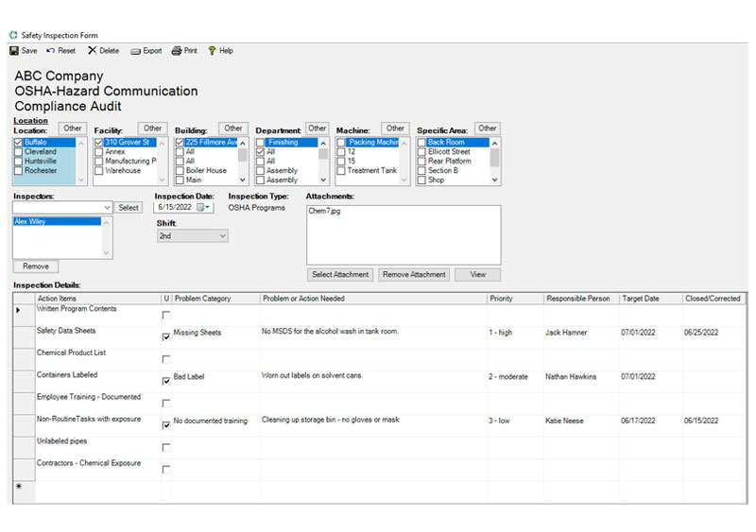Click the Closed/Corrected column header
The width and height of the screenshot is (756, 532).
pos(713,299)
